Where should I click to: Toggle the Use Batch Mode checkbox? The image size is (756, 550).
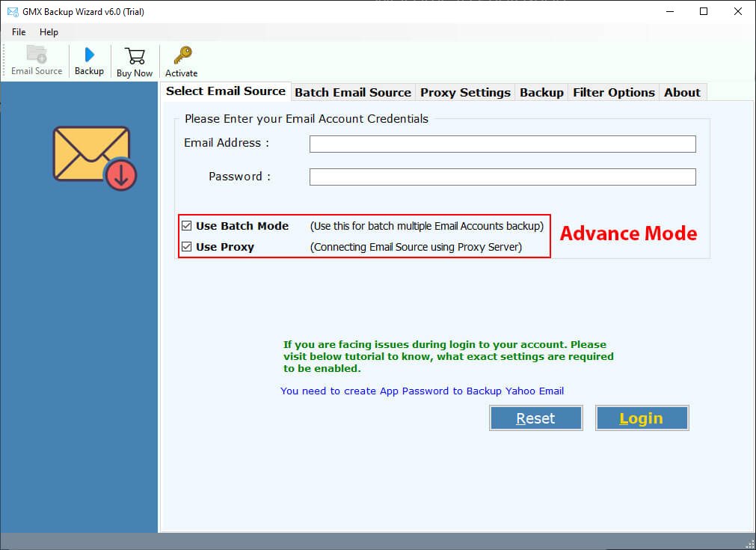186,226
